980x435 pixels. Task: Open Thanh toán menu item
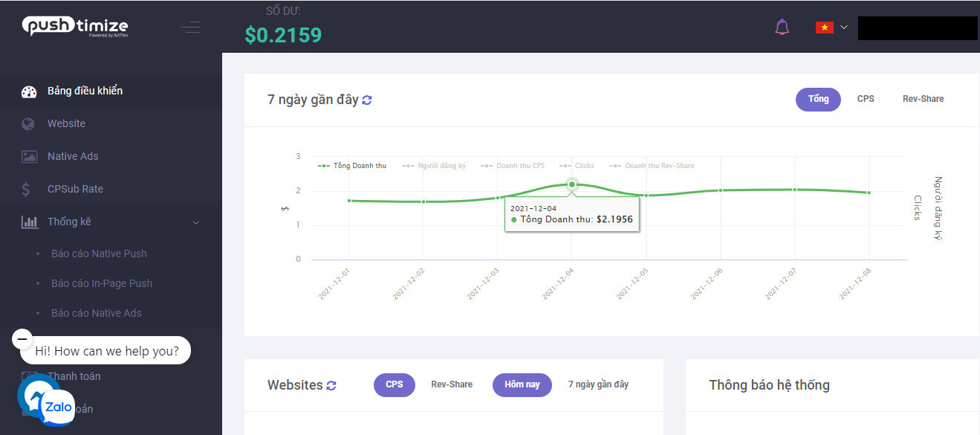[x=74, y=376]
